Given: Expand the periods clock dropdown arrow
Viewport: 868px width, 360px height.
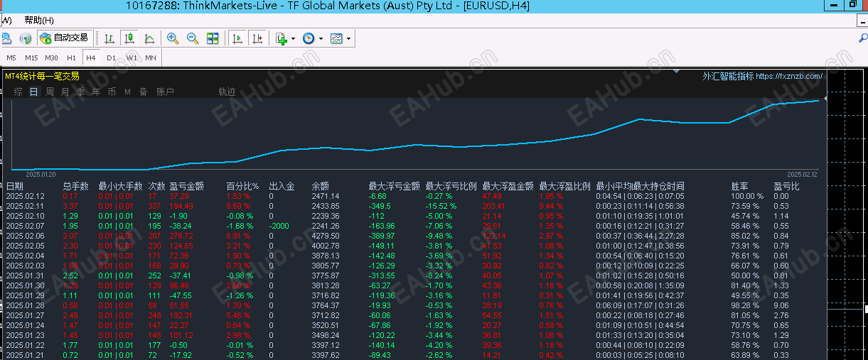Looking at the screenshot, I should 321,38.
